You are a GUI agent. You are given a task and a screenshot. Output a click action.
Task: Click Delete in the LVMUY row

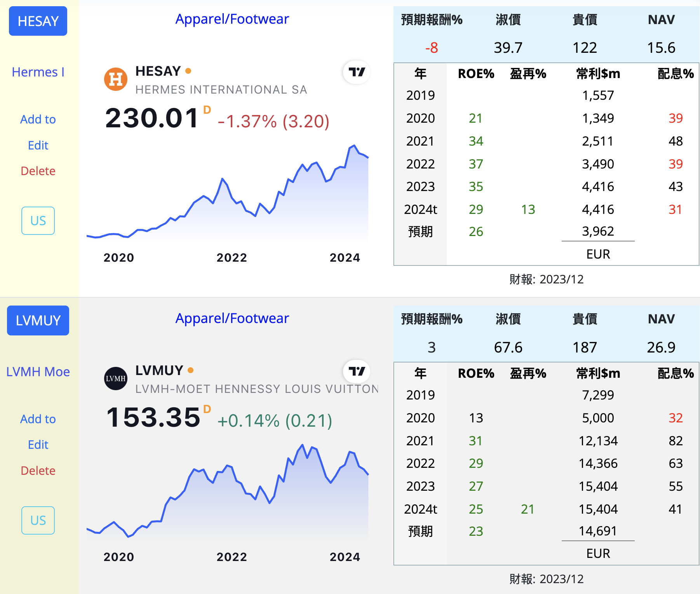[38, 471]
